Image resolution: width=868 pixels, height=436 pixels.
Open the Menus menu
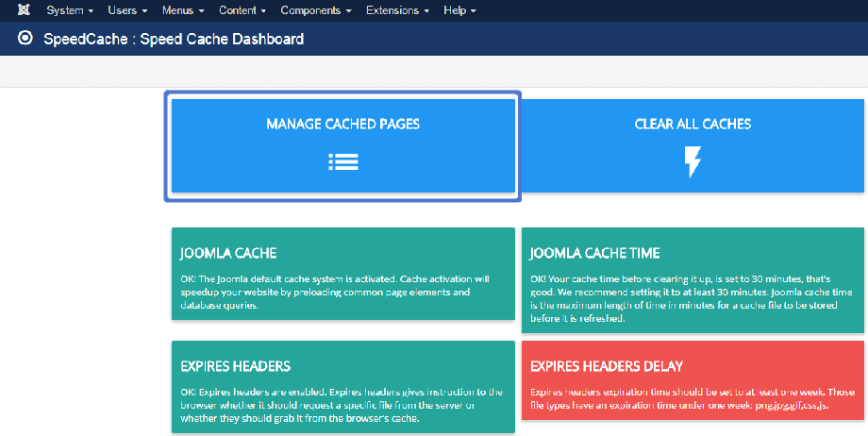coord(183,10)
